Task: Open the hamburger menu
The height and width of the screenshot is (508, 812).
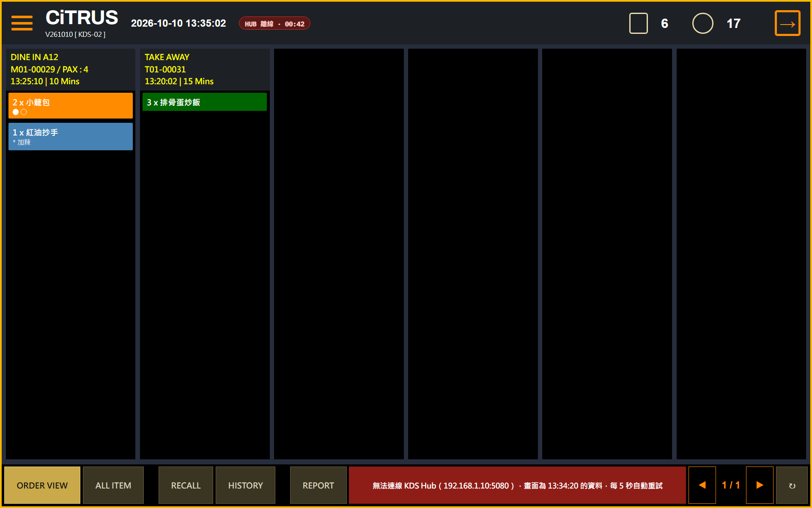Action: 22,23
